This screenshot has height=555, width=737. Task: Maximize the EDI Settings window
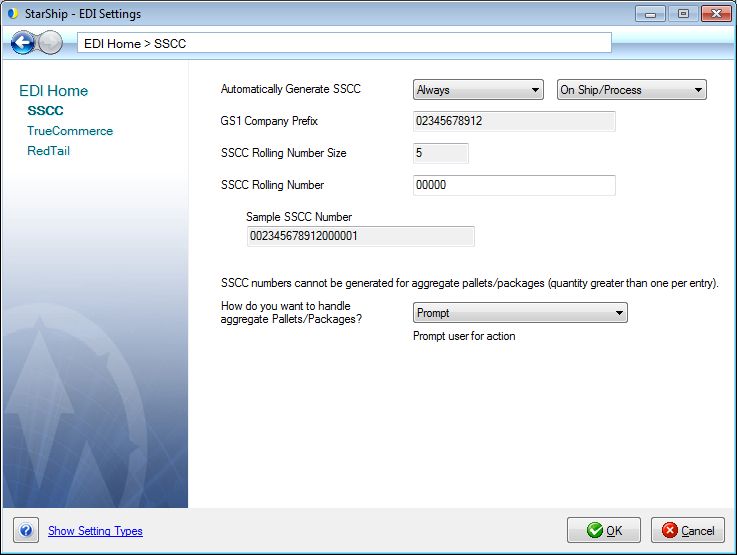click(x=683, y=14)
